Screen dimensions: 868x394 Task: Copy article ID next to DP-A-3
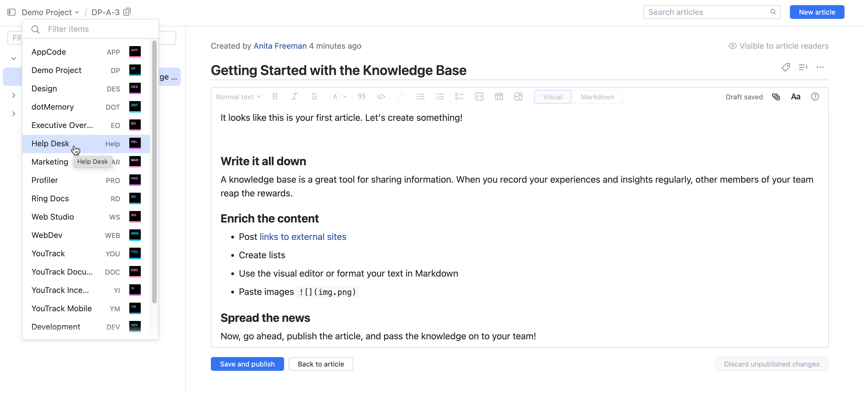pos(127,12)
